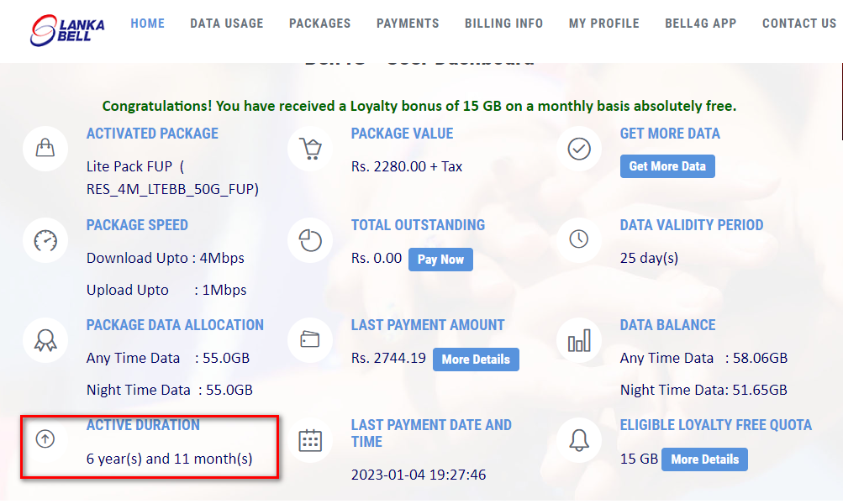This screenshot has height=504, width=843.
Task: Click the Rs. 2280.00 + Tax value
Action: click(x=407, y=166)
